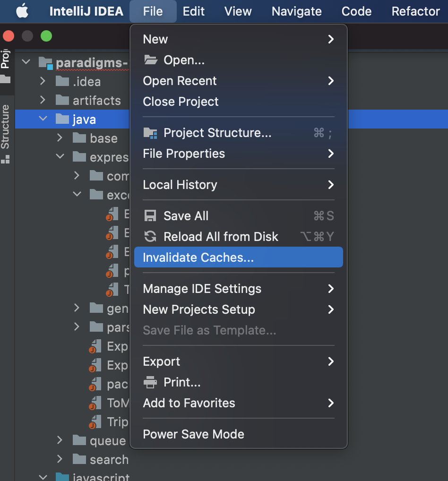Expand the queue folder chevron
Image resolution: width=448 pixels, height=481 pixels.
coord(60,440)
